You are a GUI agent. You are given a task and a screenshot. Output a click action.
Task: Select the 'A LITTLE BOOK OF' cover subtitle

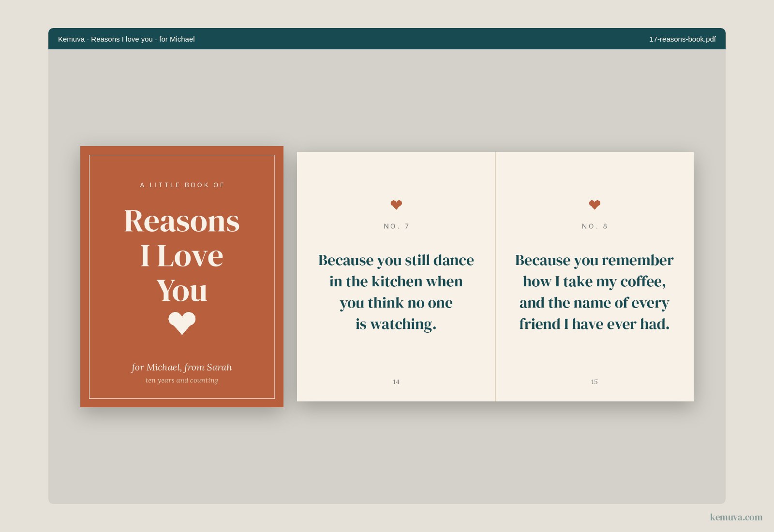point(182,185)
